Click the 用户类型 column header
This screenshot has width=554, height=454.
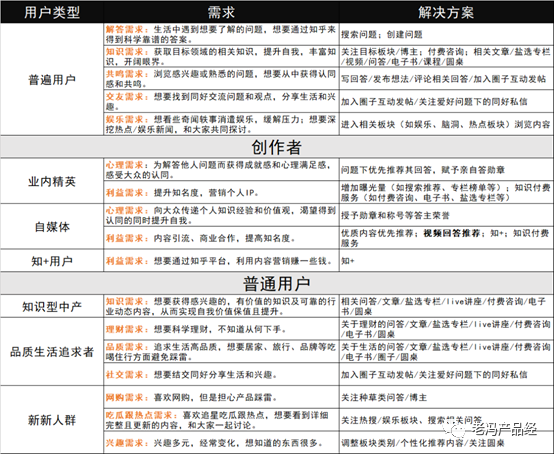click(52, 12)
